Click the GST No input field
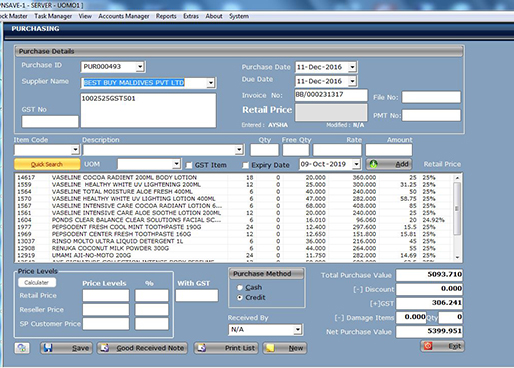Image resolution: width=514 pixels, height=368 pixels. pyautogui.click(x=50, y=122)
